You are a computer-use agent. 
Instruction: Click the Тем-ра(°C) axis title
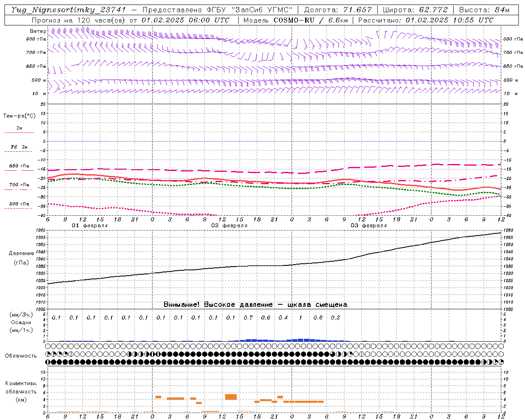pos(19,116)
